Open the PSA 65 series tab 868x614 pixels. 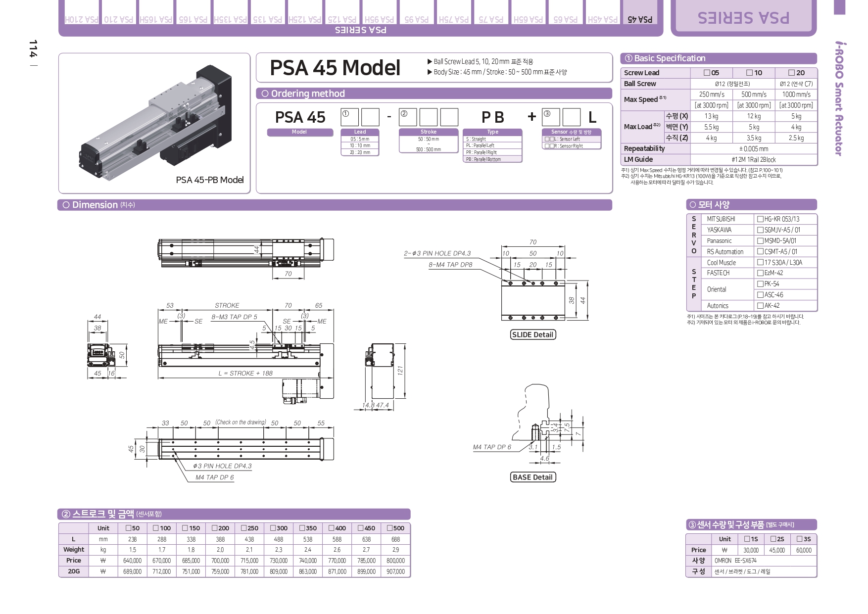pos(566,13)
